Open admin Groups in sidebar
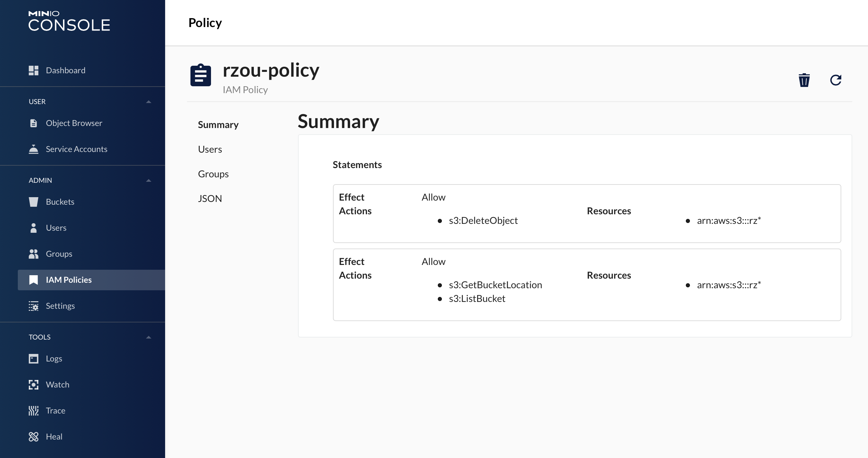 (x=59, y=254)
